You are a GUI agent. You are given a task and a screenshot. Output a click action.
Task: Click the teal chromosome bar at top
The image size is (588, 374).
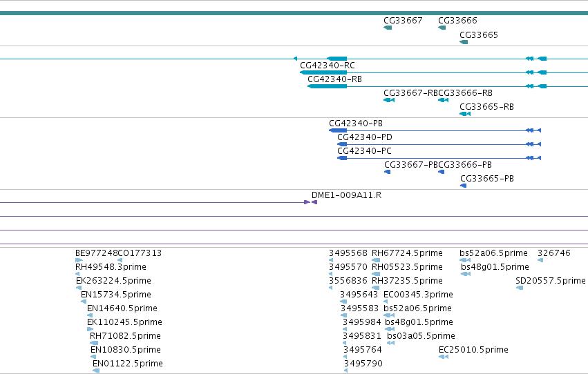point(294,13)
